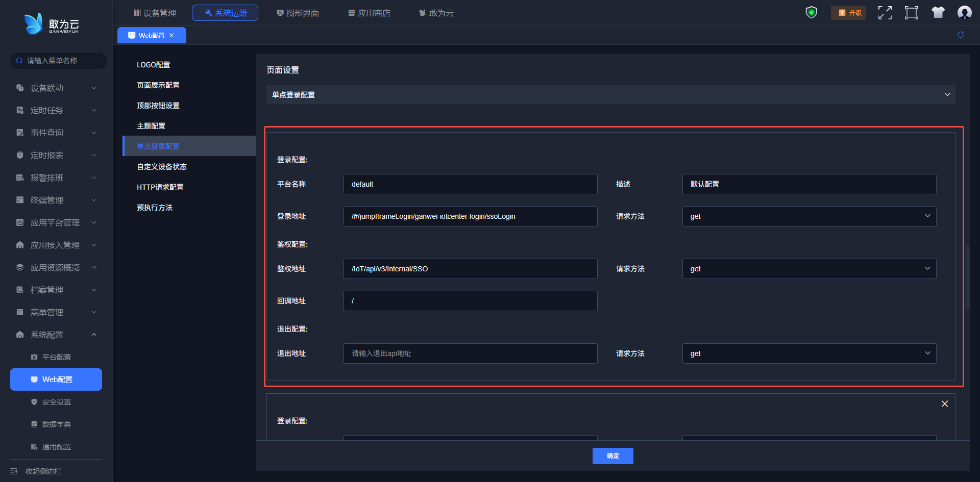This screenshot has width=980, height=482.
Task: Expand the 设备联动 menu chevron
Action: 94,88
